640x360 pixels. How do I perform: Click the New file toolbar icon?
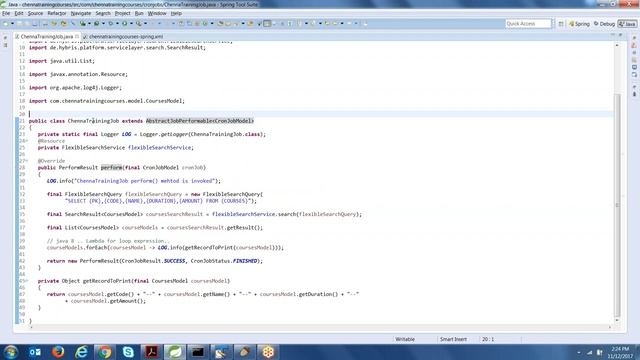[6, 24]
